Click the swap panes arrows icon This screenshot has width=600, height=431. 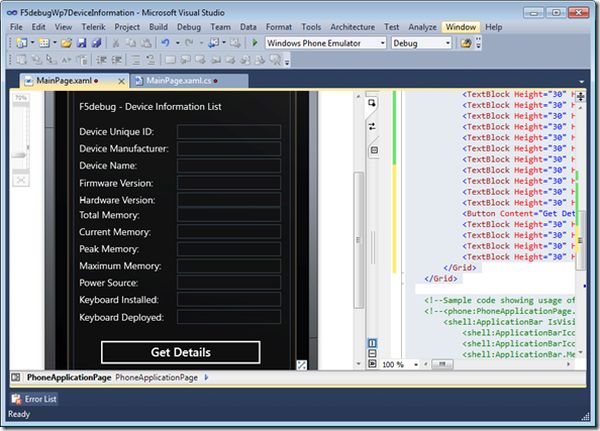tap(373, 126)
